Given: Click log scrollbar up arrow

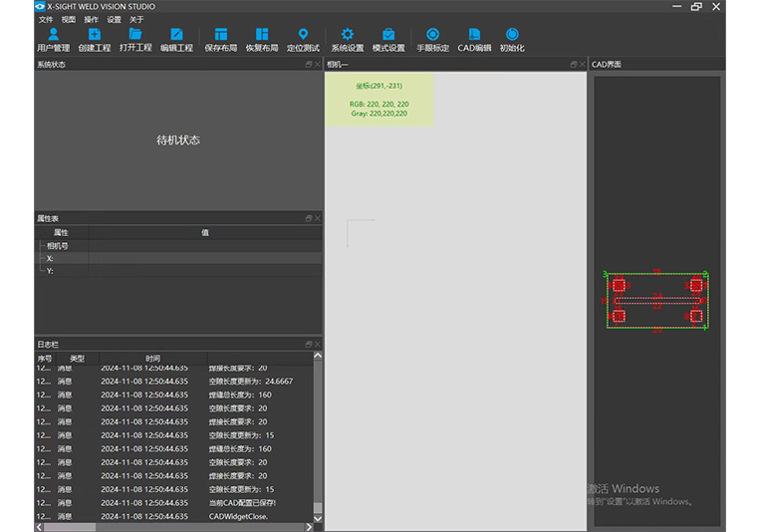Looking at the screenshot, I should [318, 356].
